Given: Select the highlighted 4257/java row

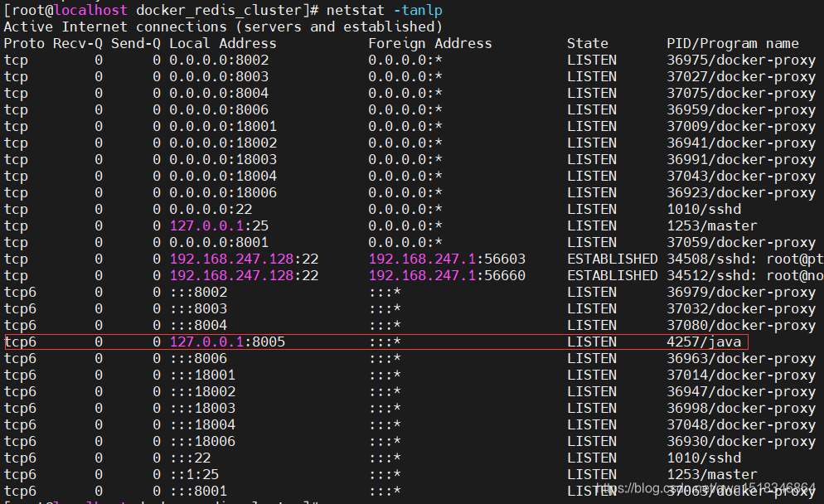Looking at the screenshot, I should pyautogui.click(x=373, y=342).
